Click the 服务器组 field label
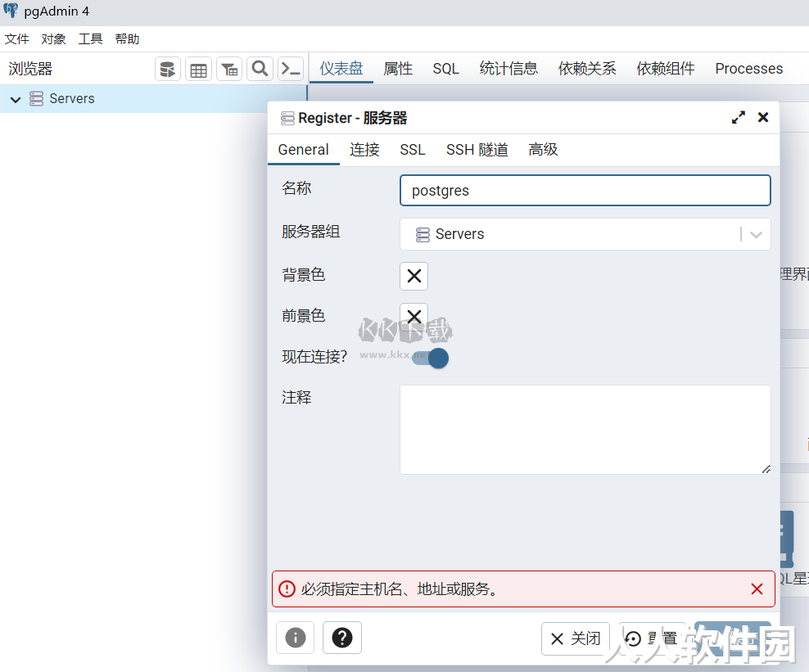Viewport: 809px width, 672px height. click(x=310, y=232)
